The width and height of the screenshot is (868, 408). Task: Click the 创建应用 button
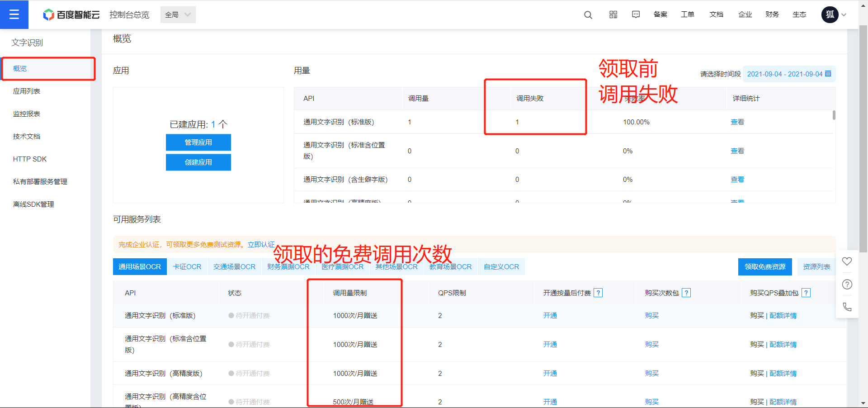coord(198,162)
